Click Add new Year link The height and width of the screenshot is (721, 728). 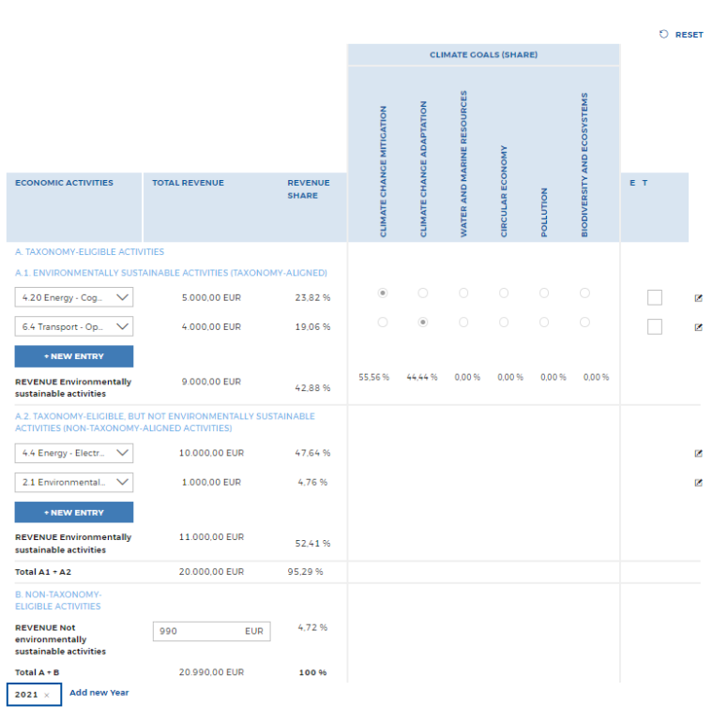coord(99,693)
